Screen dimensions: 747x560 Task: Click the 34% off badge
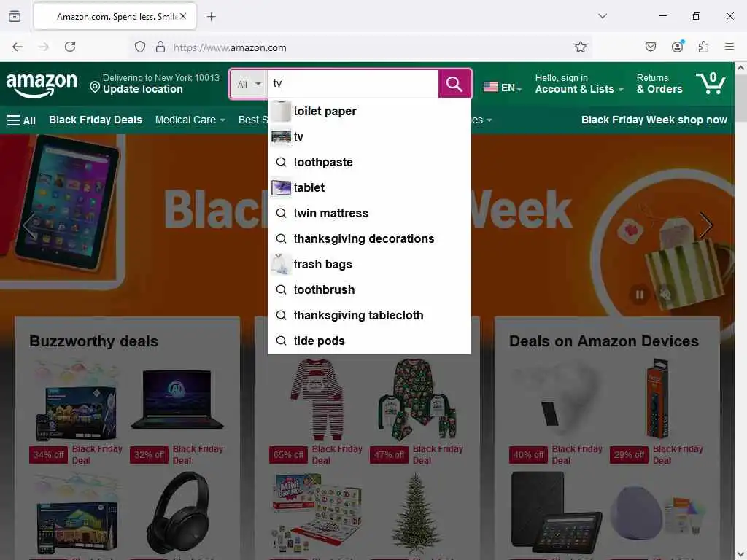pyautogui.click(x=49, y=455)
